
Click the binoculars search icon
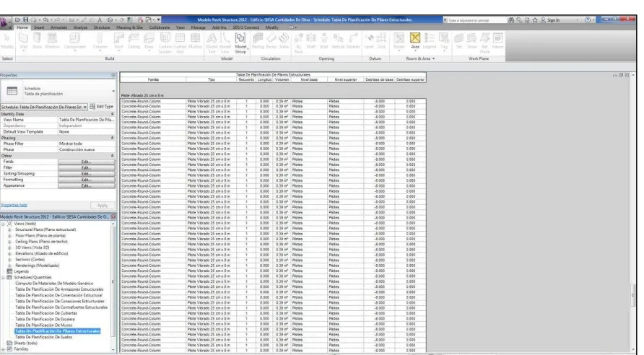(x=511, y=19)
